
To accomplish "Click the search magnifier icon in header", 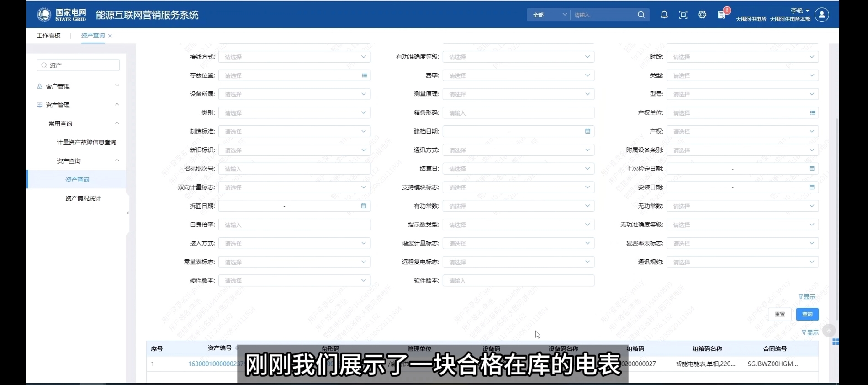I will [641, 15].
